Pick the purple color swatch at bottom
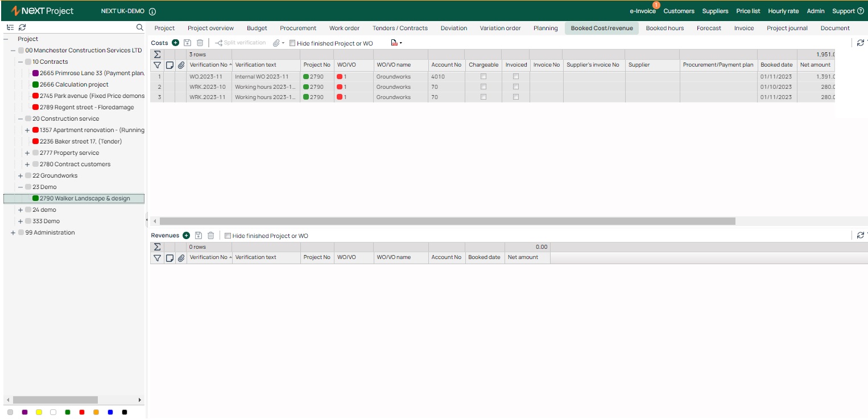868x419 pixels. 24,412
